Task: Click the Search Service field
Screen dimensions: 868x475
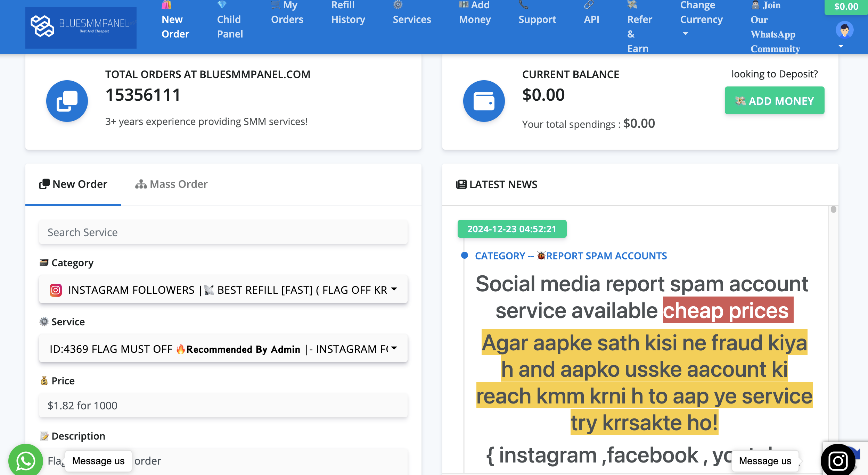Action: pyautogui.click(x=223, y=232)
